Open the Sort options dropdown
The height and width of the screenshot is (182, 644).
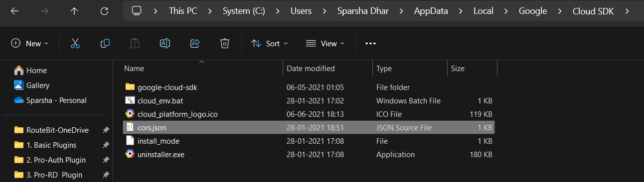point(270,43)
